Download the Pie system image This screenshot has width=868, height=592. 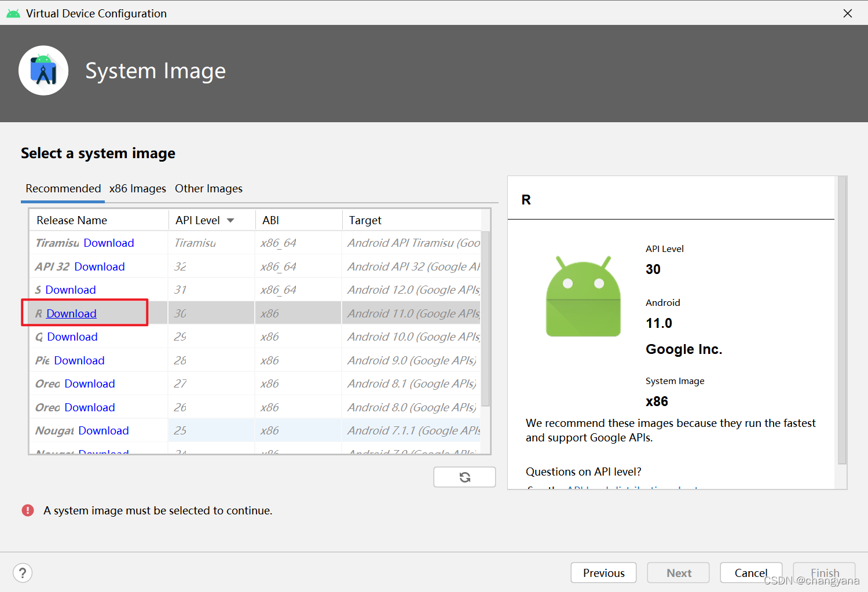[79, 360]
